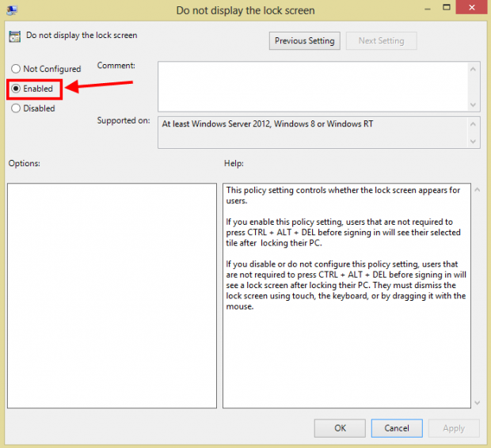Cancel the policy dialog
This screenshot has width=491, height=448.
coord(397,428)
